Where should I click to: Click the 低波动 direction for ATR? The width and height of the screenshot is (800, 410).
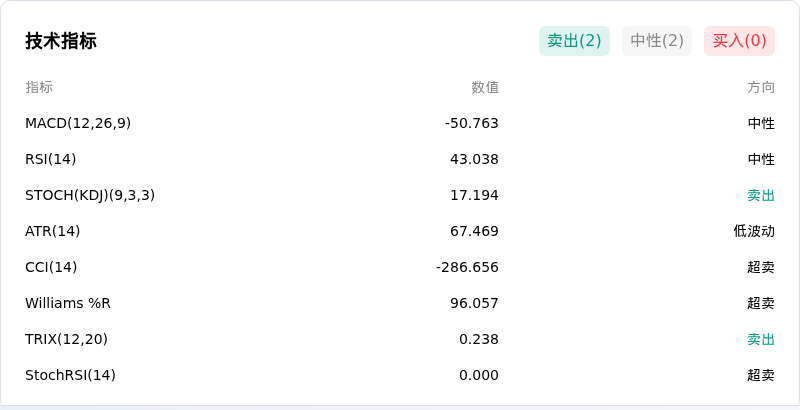click(754, 231)
